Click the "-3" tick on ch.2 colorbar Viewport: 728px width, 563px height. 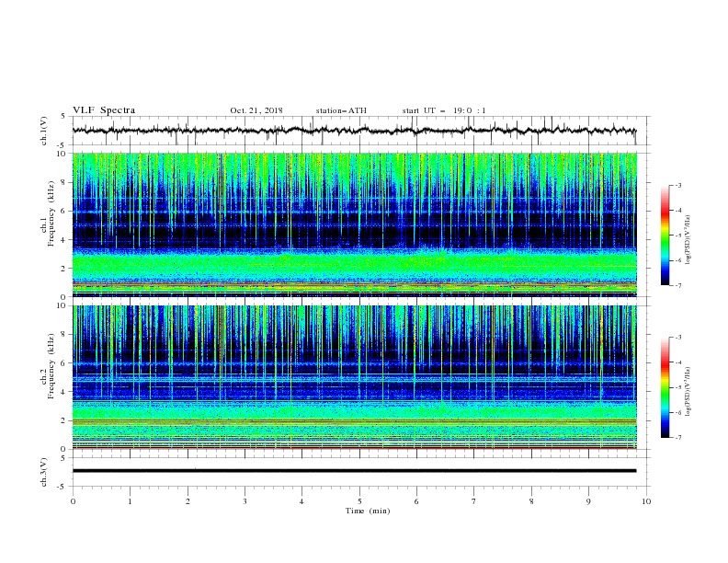coord(677,338)
